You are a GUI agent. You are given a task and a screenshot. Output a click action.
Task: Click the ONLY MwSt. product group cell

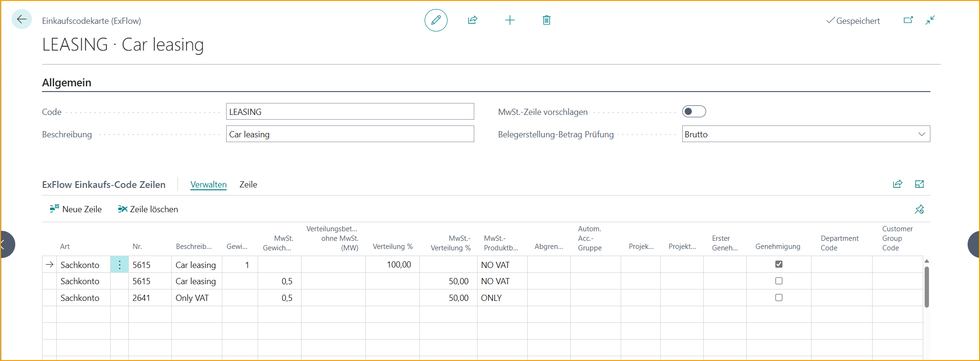[x=502, y=298]
